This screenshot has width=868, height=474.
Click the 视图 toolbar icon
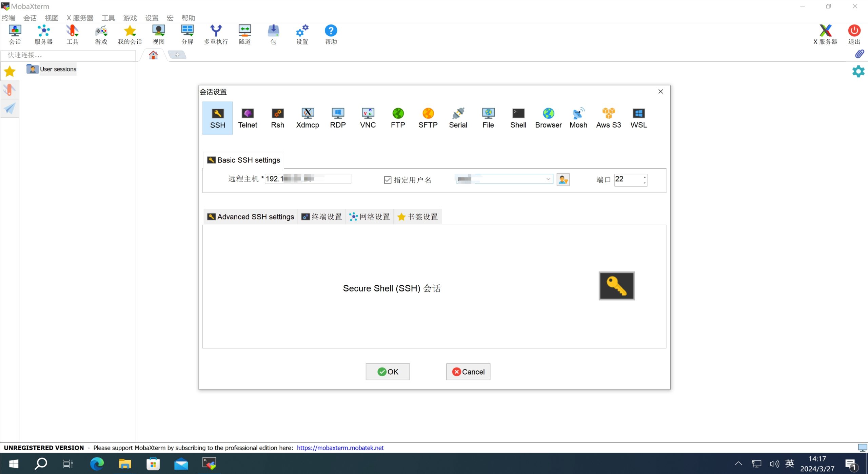pos(159,35)
